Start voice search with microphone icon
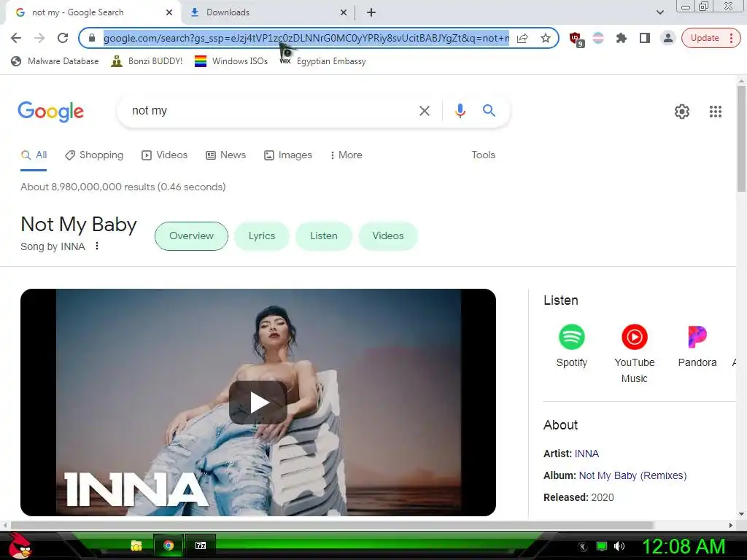This screenshot has height=560, width=747. tap(460, 111)
